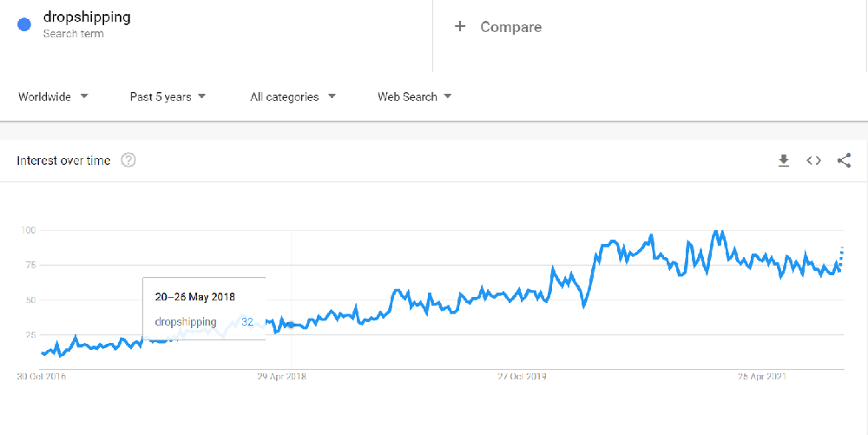Image resolution: width=868 pixels, height=435 pixels.
Task: Change the Web Search type dropdown
Action: [415, 97]
